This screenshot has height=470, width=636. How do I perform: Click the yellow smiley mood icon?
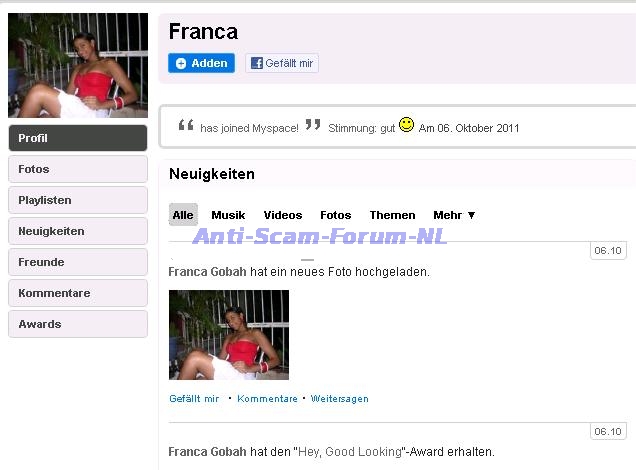point(406,124)
